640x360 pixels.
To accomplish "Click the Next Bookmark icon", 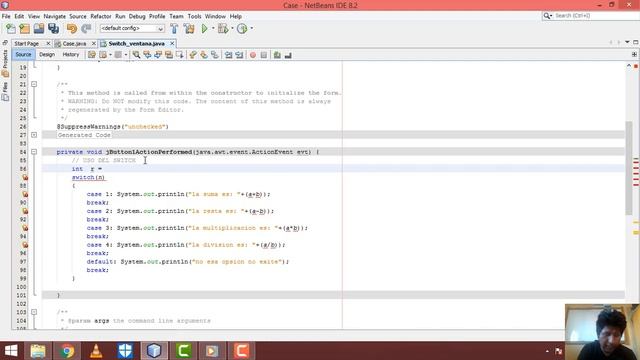I will point(204,55).
